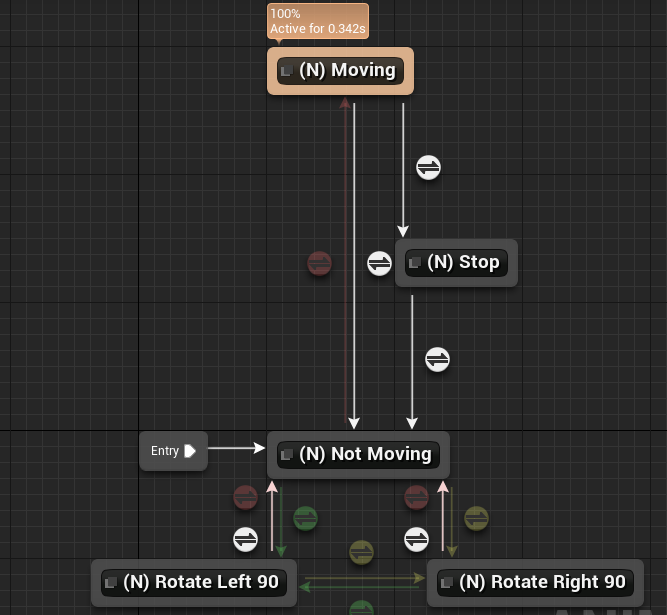The width and height of the screenshot is (667, 615).
Task: Click the Entry node of the state machine
Action: click(173, 451)
